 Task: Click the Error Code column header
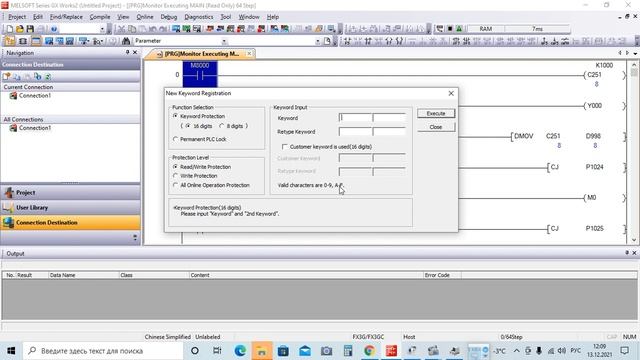click(442, 275)
